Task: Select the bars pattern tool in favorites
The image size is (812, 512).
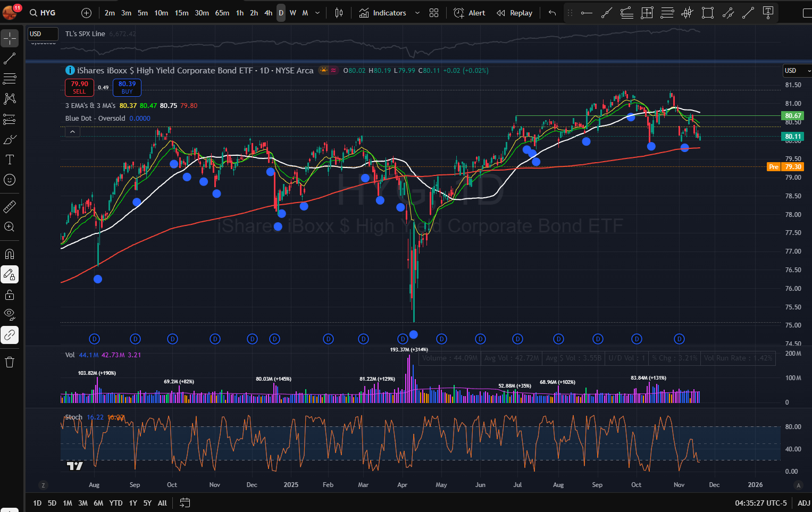Action: coord(688,13)
